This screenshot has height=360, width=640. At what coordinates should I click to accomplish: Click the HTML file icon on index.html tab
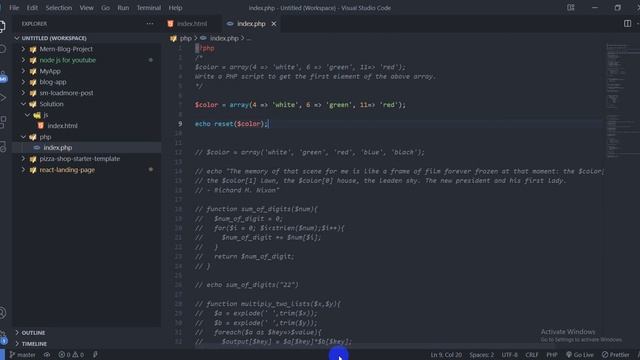(x=171, y=24)
